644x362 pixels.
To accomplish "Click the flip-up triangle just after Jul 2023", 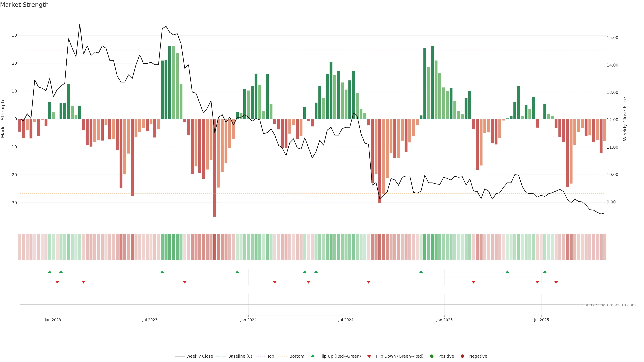I will coord(162,272).
